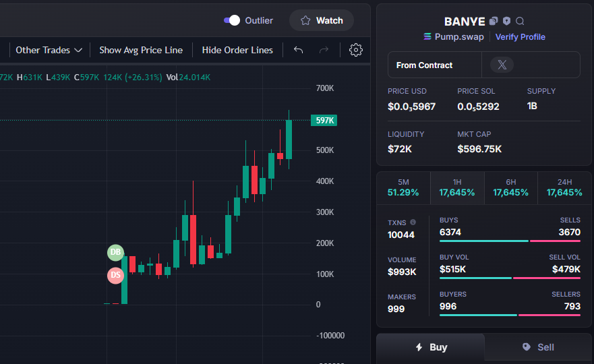Open the shield security icon next to BANYE
This screenshot has height=364, width=594.
coord(506,21)
